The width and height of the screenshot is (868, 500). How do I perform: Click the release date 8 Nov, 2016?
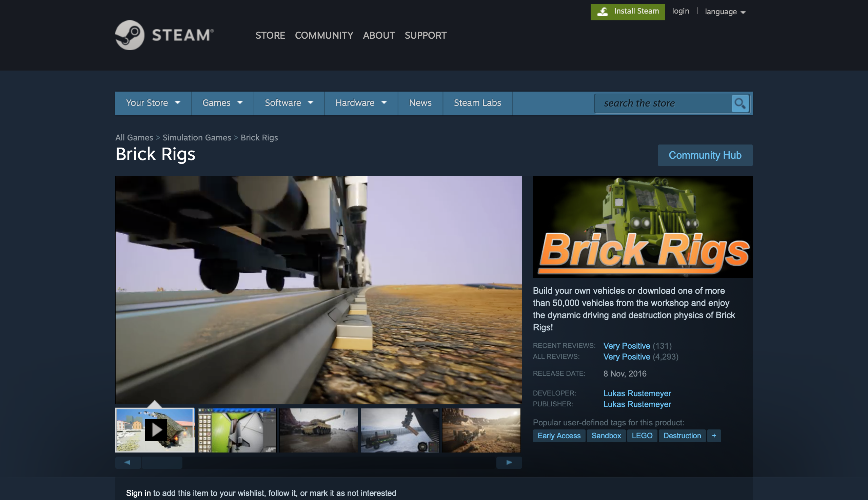[x=625, y=373]
